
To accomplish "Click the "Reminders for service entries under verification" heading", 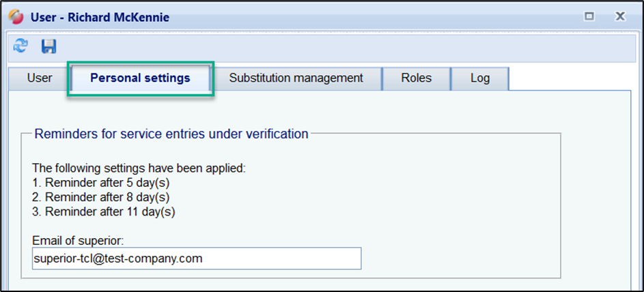I will [x=171, y=134].
